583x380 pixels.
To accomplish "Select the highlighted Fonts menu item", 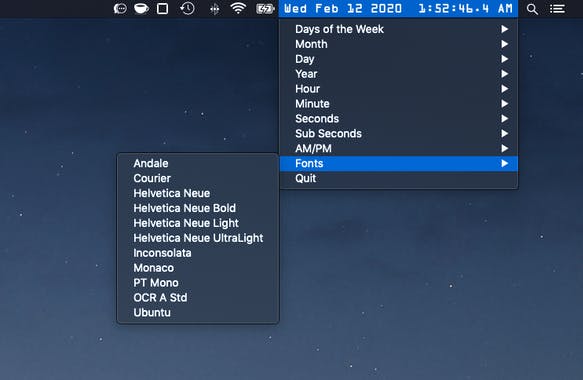I will 399,163.
